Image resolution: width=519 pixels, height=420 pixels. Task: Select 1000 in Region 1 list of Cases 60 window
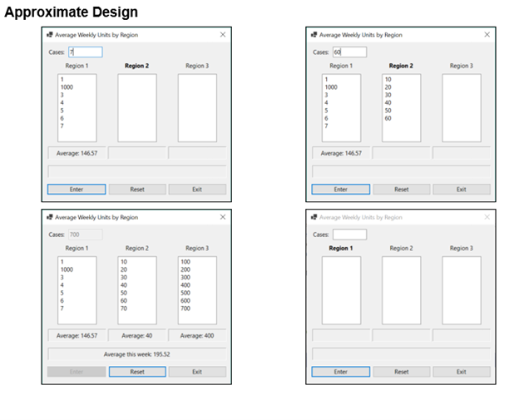pos(331,87)
